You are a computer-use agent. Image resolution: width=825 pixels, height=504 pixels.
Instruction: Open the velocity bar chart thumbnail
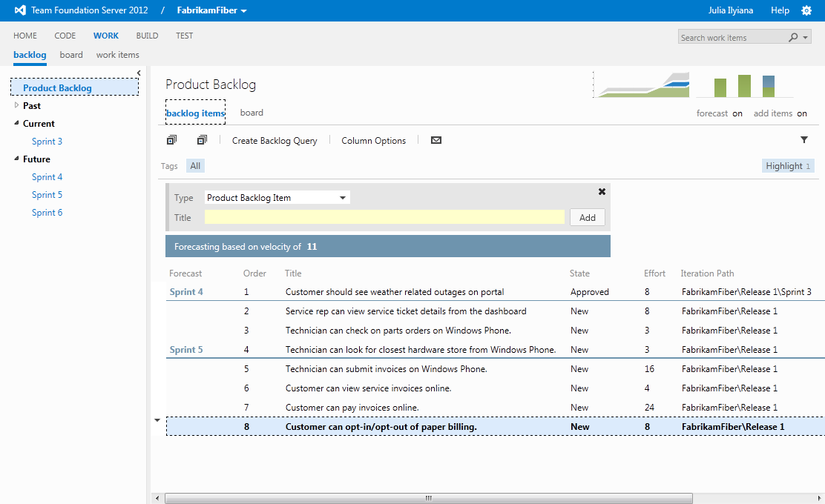[x=744, y=86]
